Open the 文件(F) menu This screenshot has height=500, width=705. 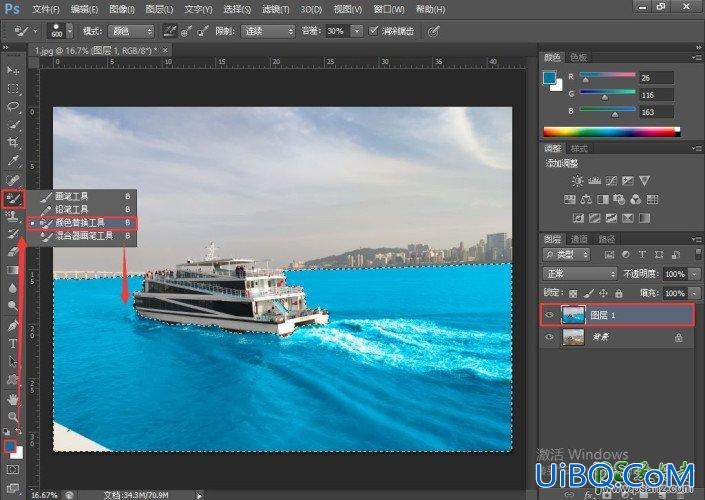46,9
